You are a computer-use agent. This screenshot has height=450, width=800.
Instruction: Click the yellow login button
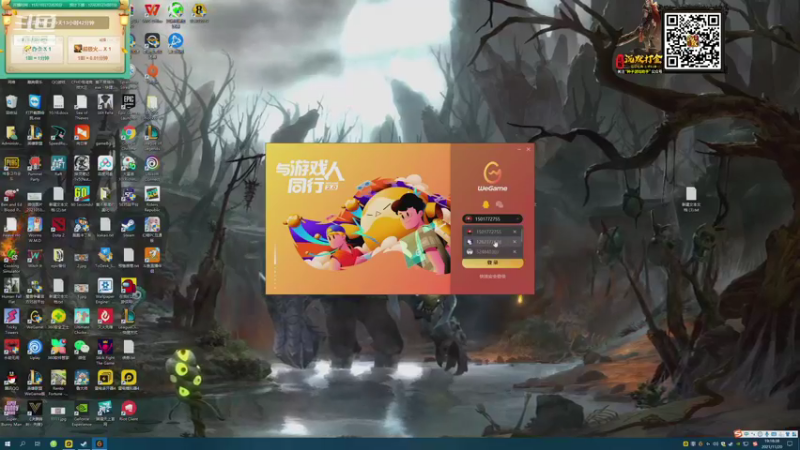(492, 263)
